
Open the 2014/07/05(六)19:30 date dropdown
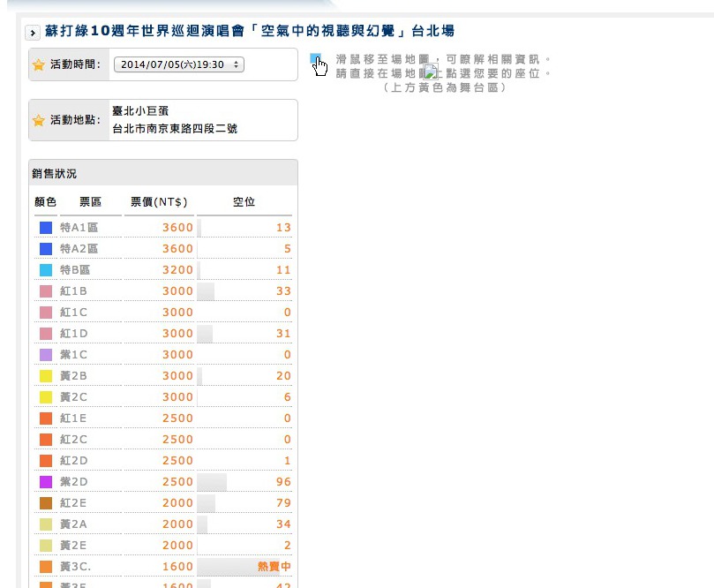point(179,64)
